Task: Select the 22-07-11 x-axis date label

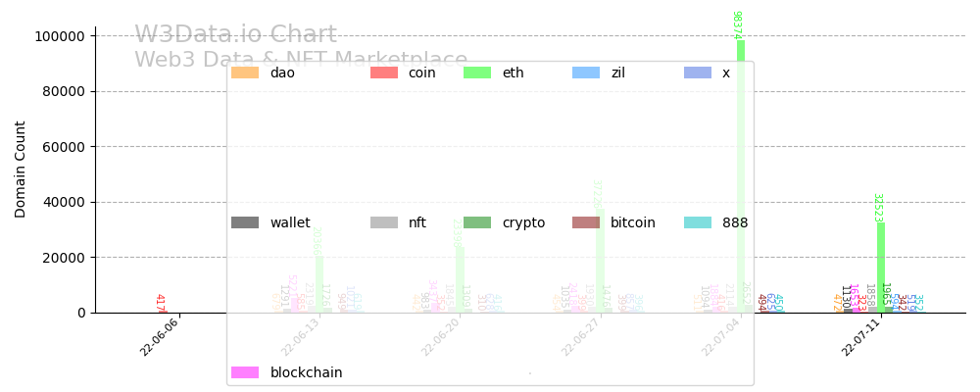Action: [x=859, y=335]
